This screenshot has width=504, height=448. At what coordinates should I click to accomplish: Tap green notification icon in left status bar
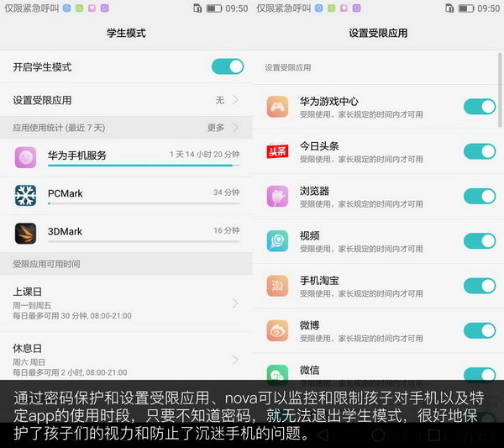pos(80,8)
